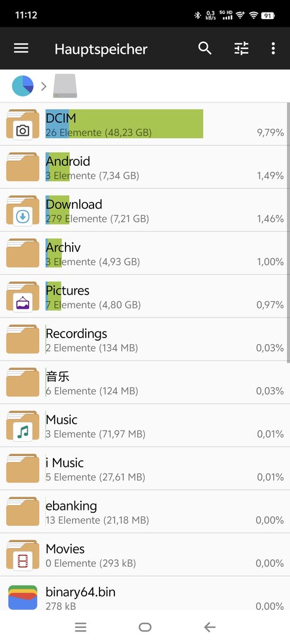This screenshot has height=644, width=290.
Task: Open the hamburger navigation menu
Action: click(21, 48)
